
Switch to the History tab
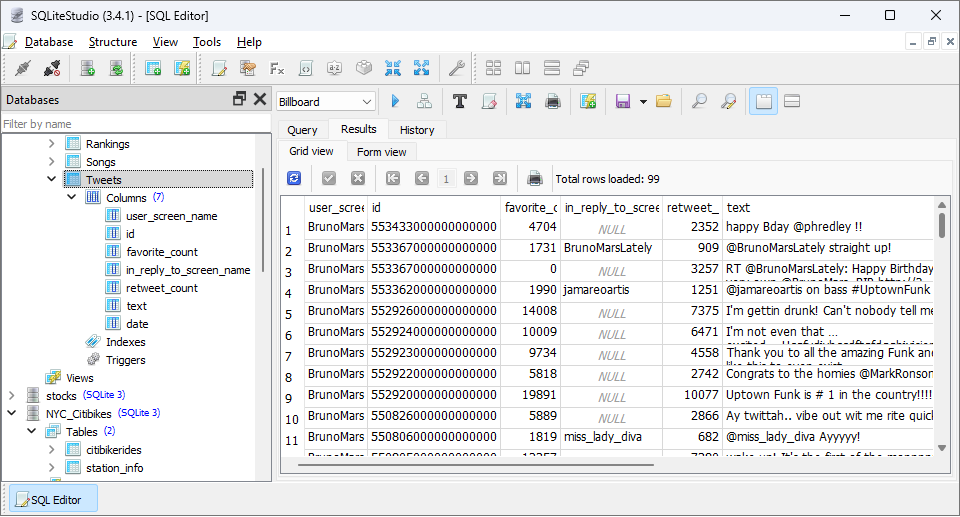pyautogui.click(x=417, y=130)
